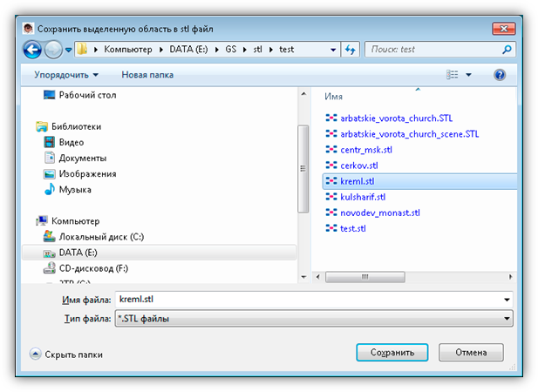Click the Скрыть папки toggle
Screen dimensions: 538x392
(65, 355)
